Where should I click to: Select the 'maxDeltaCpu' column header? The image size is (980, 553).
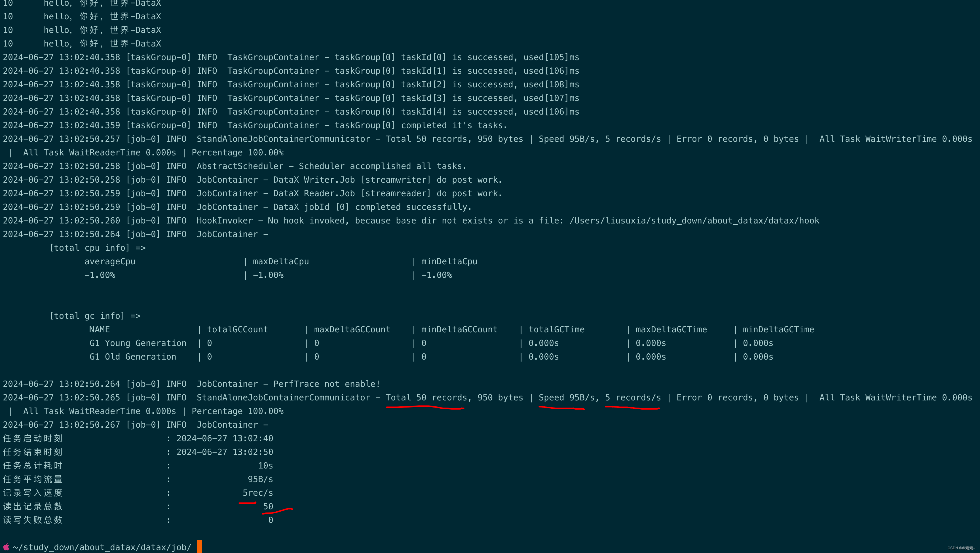pyautogui.click(x=281, y=262)
